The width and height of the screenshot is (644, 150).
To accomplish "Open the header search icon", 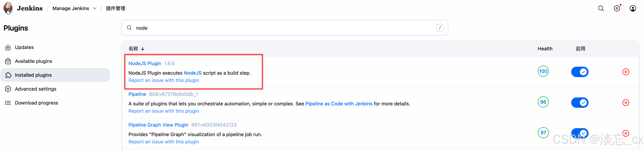I will pos(601,8).
